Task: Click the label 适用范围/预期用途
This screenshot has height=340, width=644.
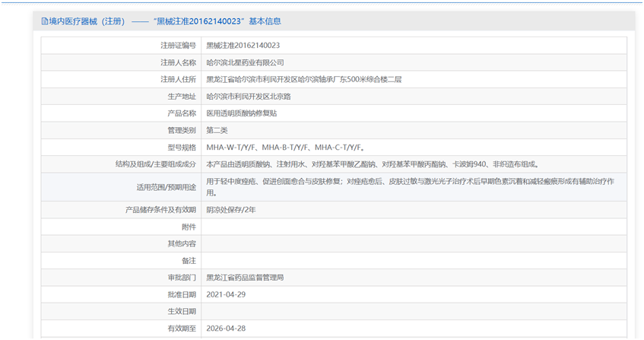Action: (x=167, y=187)
